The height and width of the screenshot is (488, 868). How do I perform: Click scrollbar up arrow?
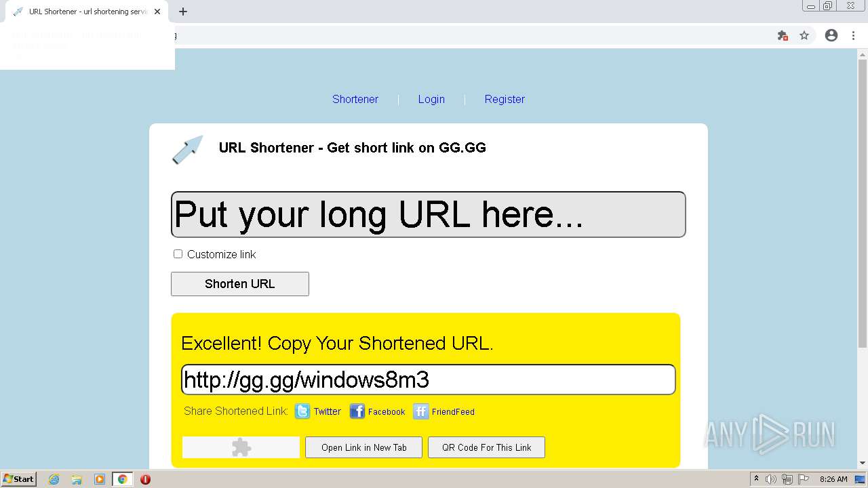pyautogui.click(x=863, y=54)
